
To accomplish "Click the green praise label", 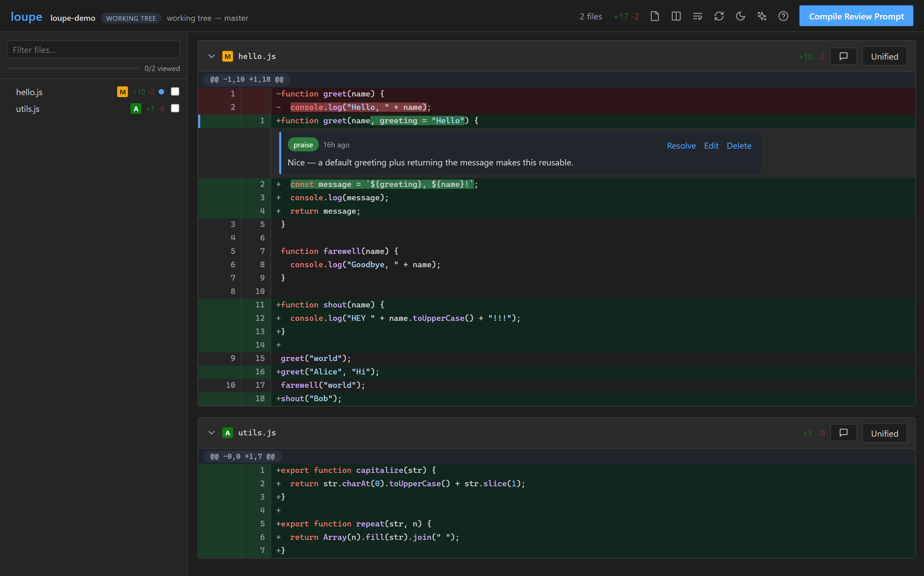I will 303,145.
